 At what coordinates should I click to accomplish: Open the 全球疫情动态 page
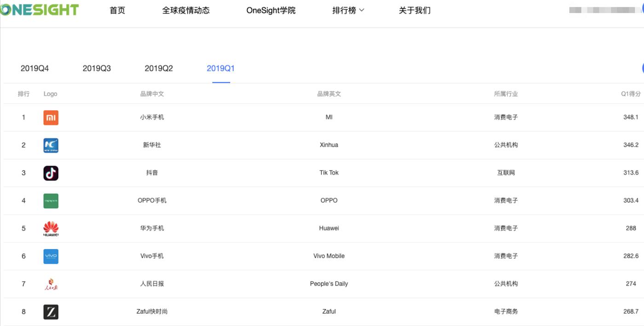pos(186,10)
